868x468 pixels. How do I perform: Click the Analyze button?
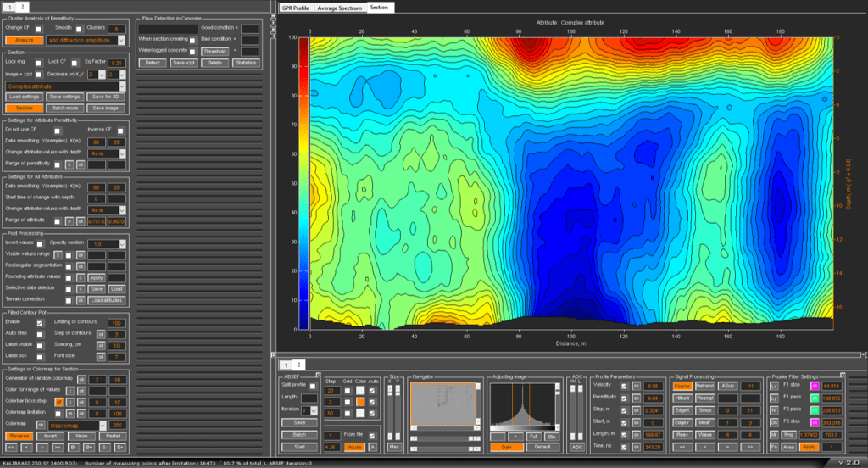pyautogui.click(x=24, y=39)
